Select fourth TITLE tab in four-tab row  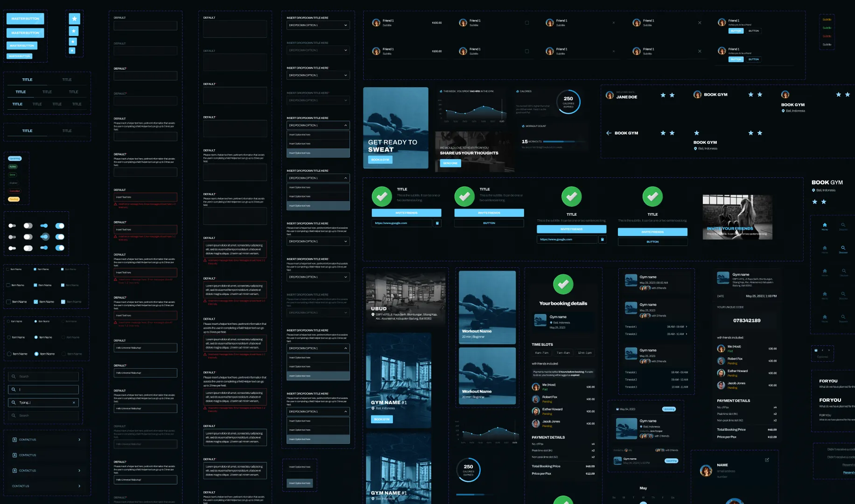click(77, 104)
